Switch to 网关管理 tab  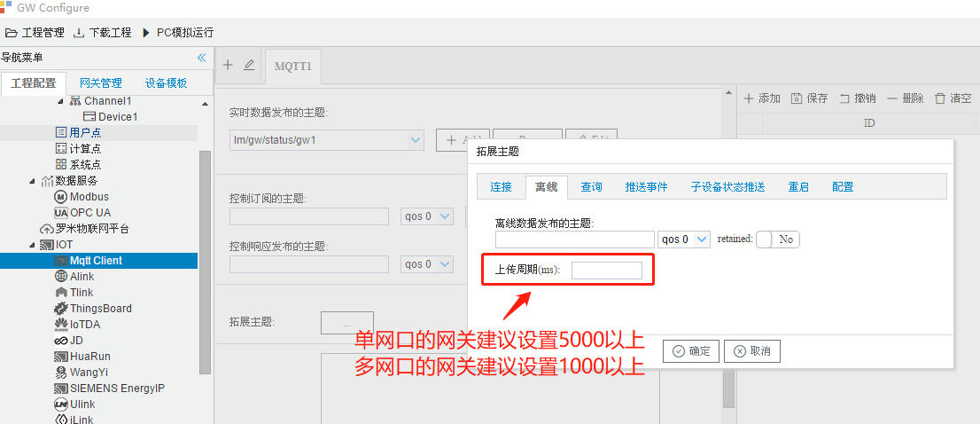point(101,83)
